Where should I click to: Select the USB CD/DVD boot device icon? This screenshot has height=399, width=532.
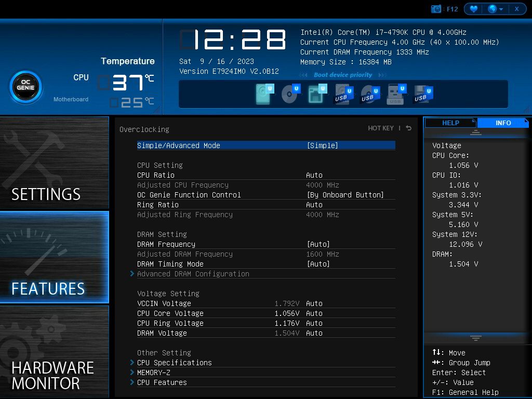tap(370, 94)
